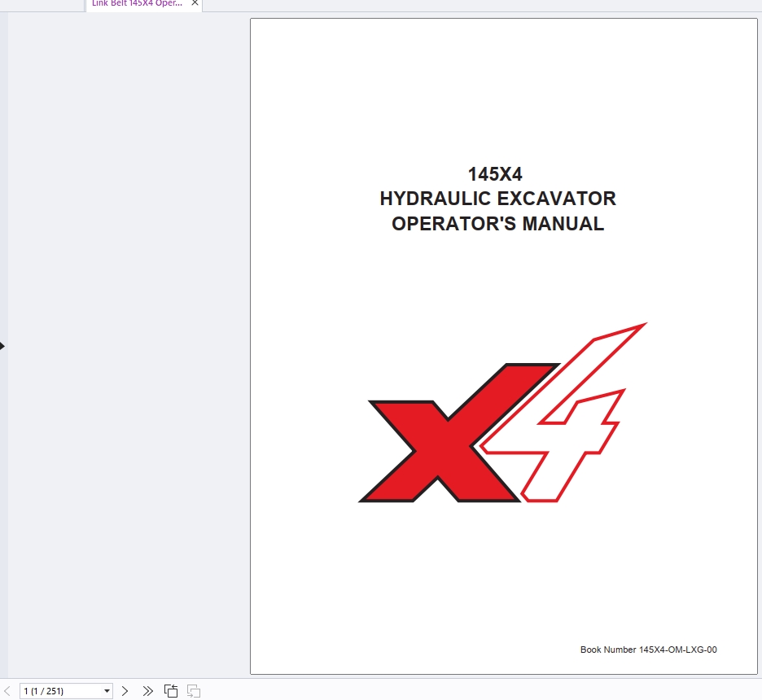
Task: Jump to the last page double-arrow
Action: 147,691
